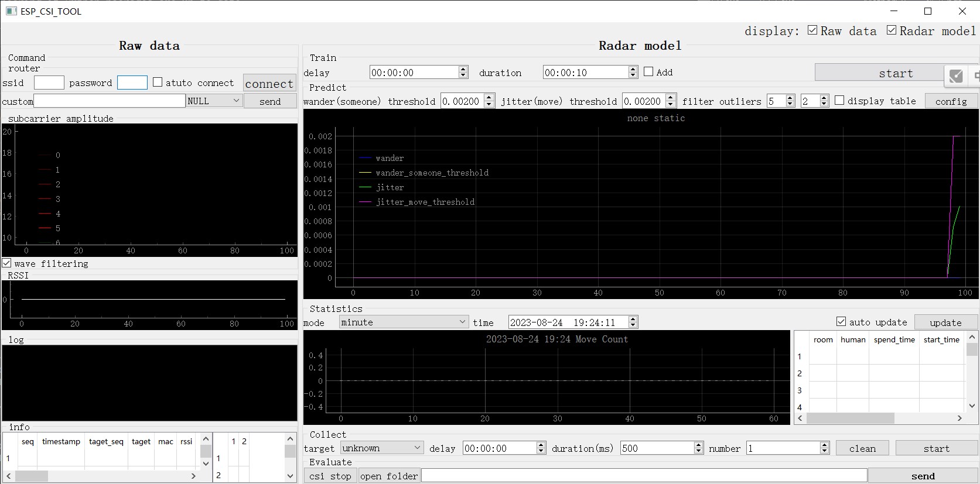Open the Predict config button
The image size is (980, 484).
point(951,101)
